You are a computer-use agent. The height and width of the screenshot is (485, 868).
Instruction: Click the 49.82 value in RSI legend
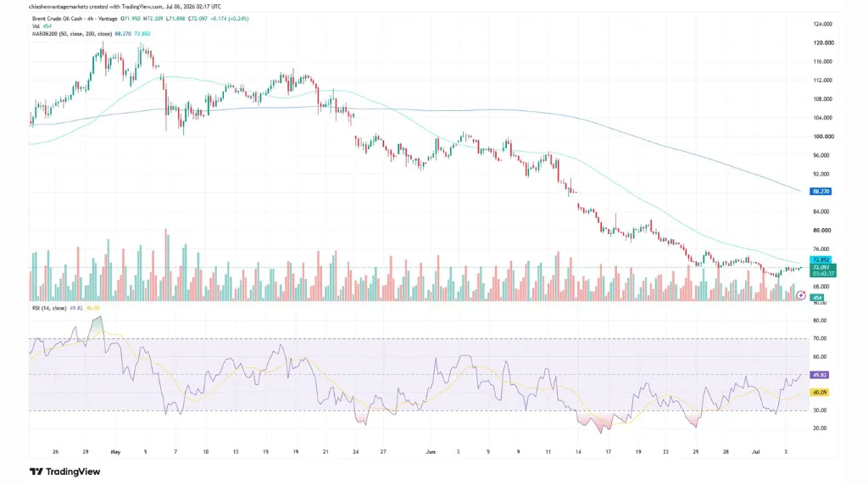tap(76, 308)
